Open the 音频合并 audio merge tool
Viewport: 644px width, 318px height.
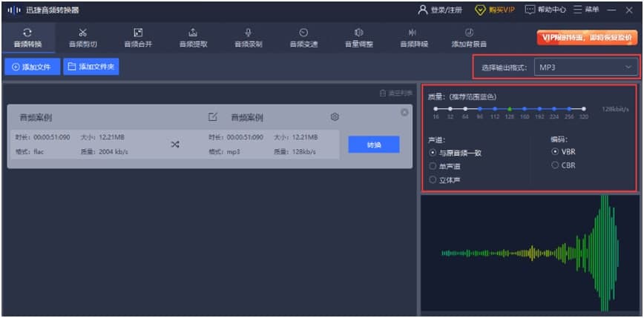click(139, 38)
